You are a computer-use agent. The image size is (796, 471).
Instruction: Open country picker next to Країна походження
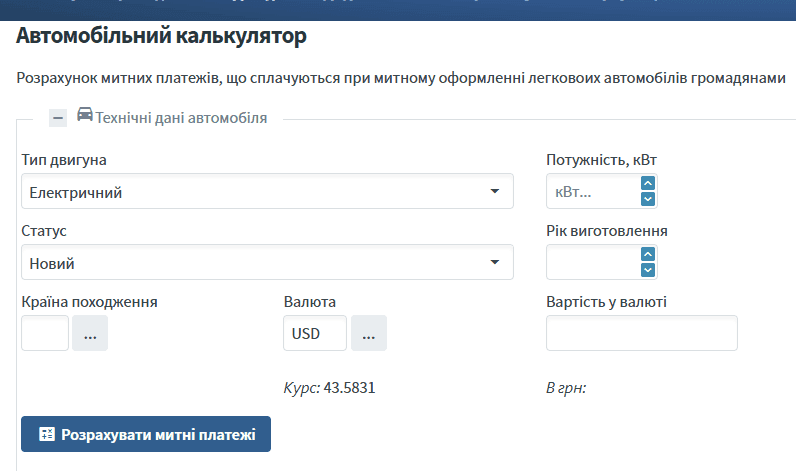point(90,334)
